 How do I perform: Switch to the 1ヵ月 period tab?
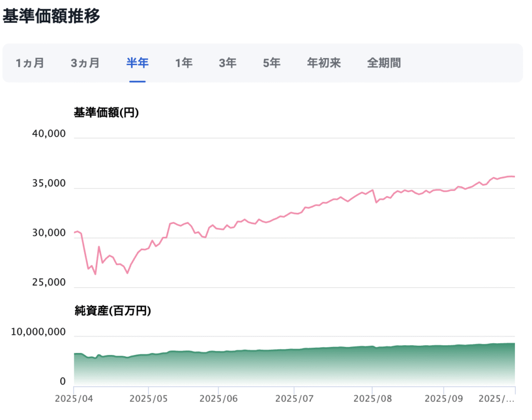[x=30, y=63]
